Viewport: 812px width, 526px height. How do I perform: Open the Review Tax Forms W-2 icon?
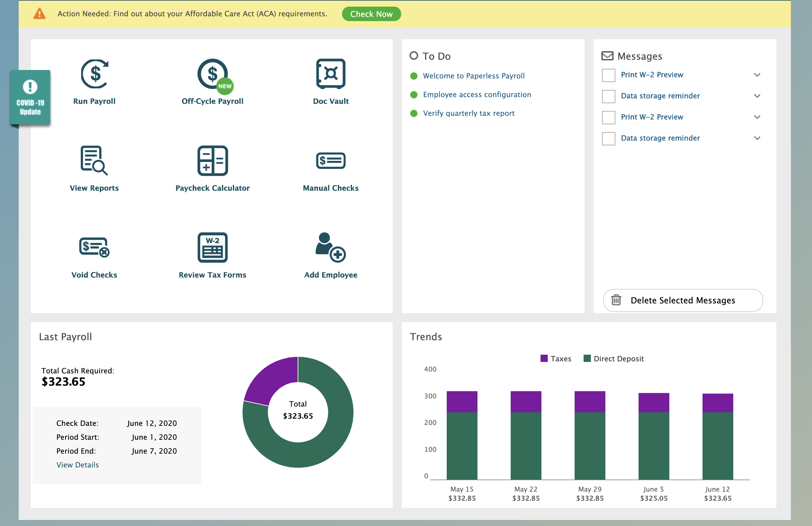212,247
